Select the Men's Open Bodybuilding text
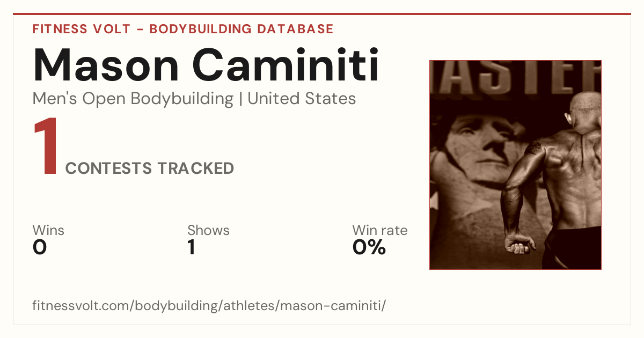 point(133,99)
